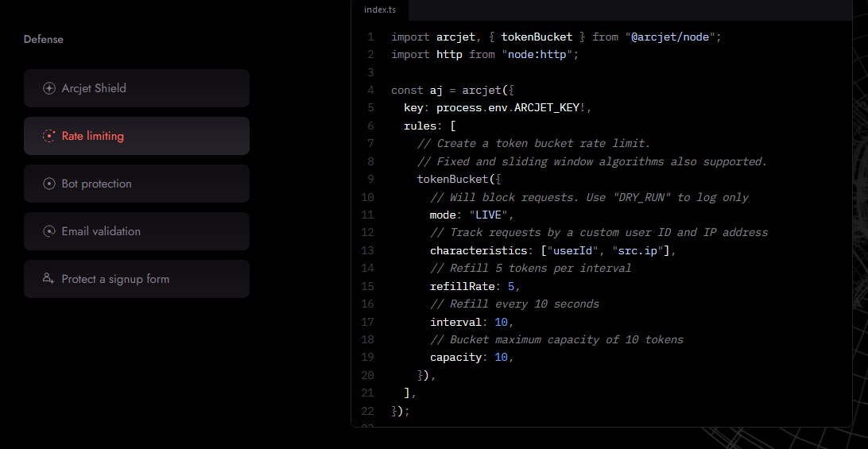Click the "LIVE" mode value
868x449 pixels.
491,215
